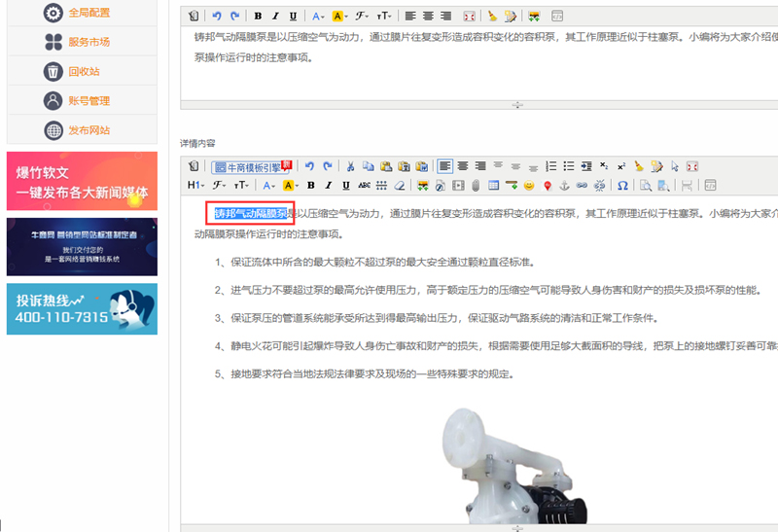Click the Paste clipboard icon
The width and height of the screenshot is (778, 532).
click(x=386, y=166)
